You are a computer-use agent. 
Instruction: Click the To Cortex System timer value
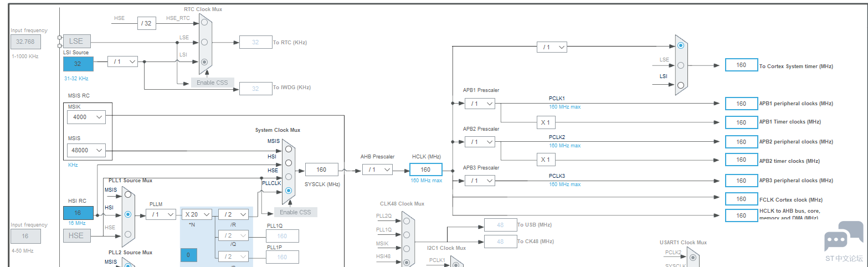[x=742, y=65]
